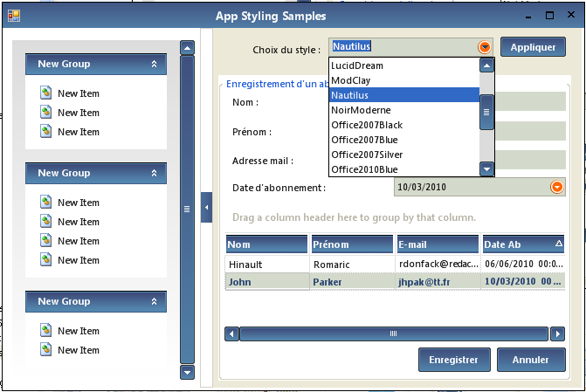Click the Appliquer button
Image resolution: width=586 pixels, height=392 pixels.
click(x=533, y=47)
